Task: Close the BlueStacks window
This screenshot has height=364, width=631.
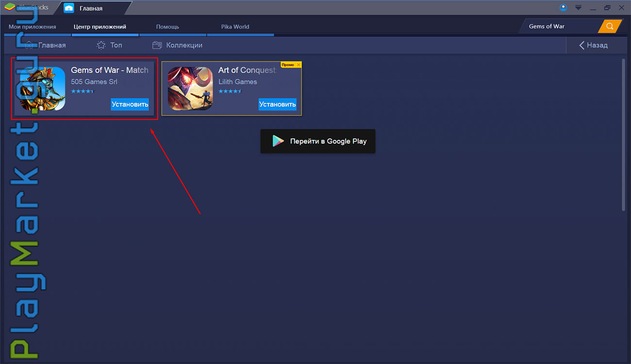Action: click(x=621, y=8)
